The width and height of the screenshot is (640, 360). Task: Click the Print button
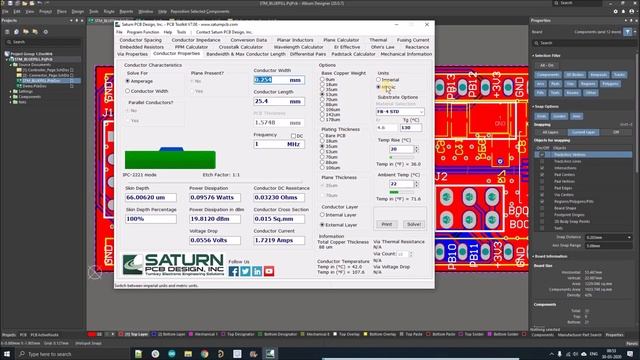[x=387, y=224]
